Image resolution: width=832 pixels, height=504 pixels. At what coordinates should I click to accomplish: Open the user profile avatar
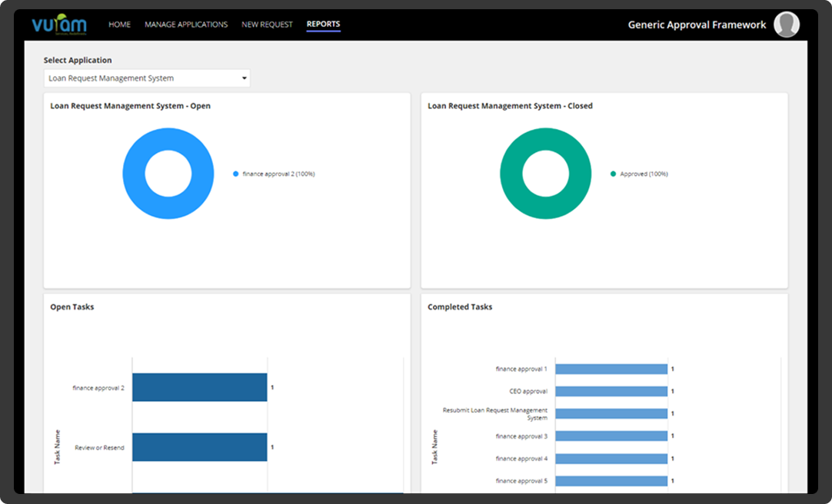(x=786, y=25)
